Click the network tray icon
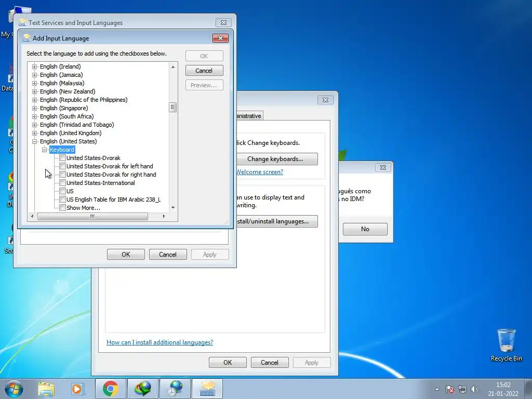Image resolution: width=532 pixels, height=399 pixels. 462,389
